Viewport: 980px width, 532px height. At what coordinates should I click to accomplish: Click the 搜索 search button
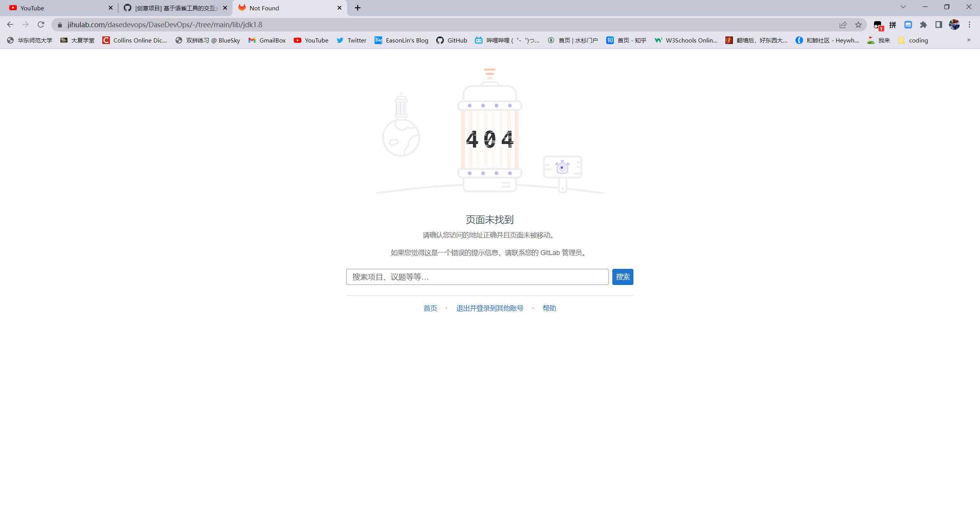click(x=622, y=277)
